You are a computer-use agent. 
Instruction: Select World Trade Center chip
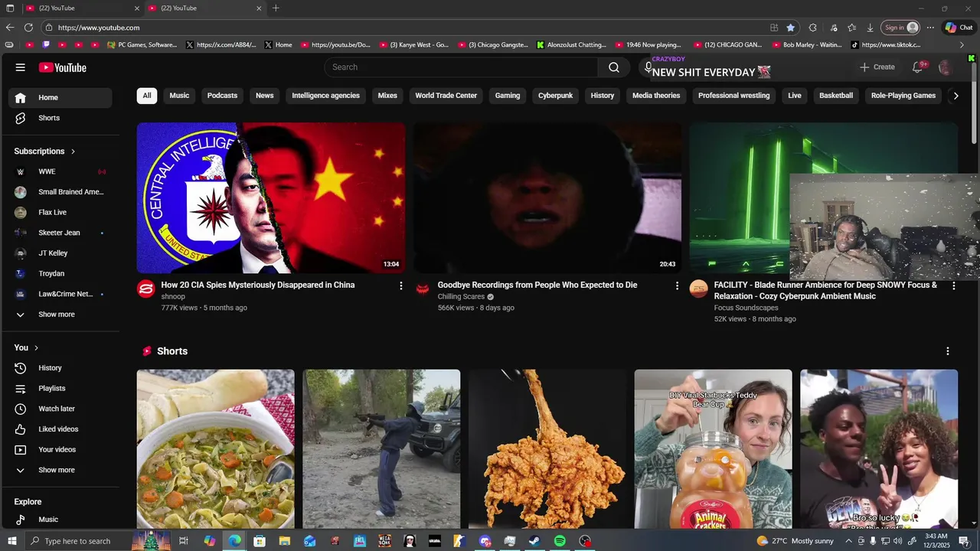click(x=446, y=96)
